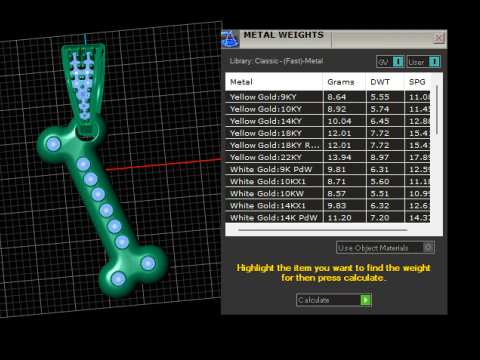The width and height of the screenshot is (480, 360).
Task: Click the 5.55 DWT value
Action: point(380,97)
